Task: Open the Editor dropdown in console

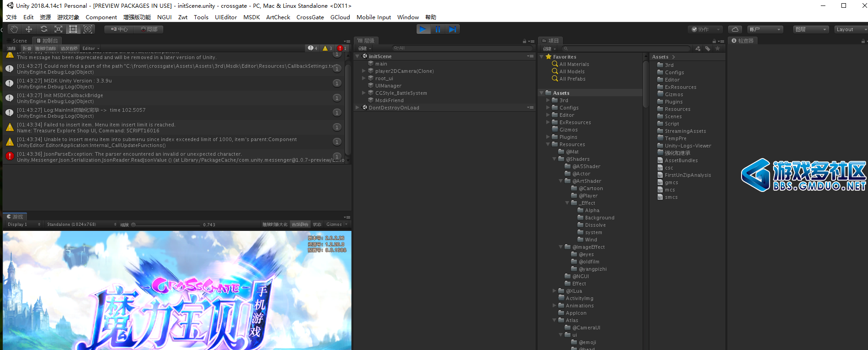Action: point(91,48)
